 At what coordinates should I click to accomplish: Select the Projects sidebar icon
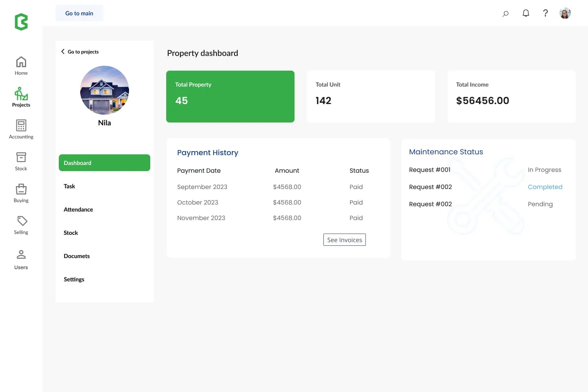21,94
